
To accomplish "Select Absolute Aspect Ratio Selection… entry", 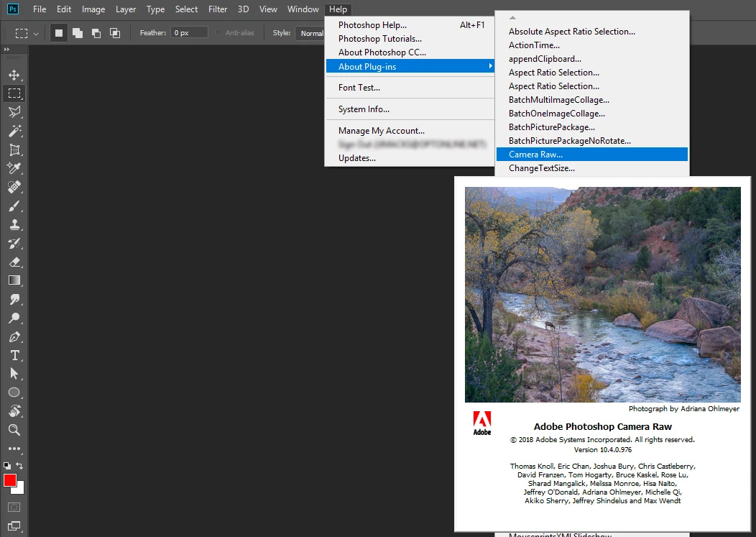I will click(591, 32).
